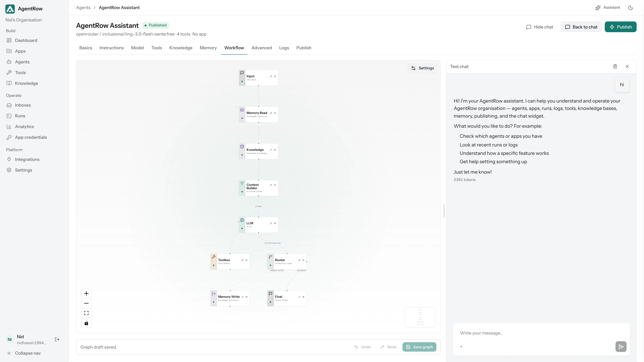The height and width of the screenshot is (362, 644).
Task: Toggle the canvas lock button
Action: click(x=86, y=323)
